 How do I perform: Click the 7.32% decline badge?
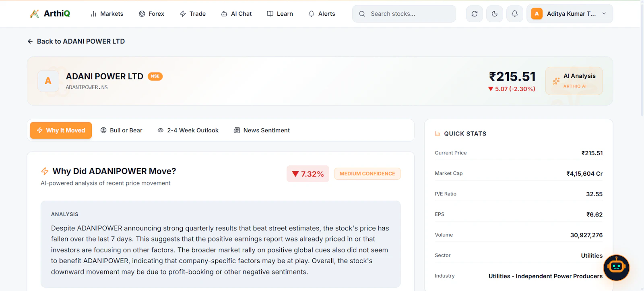pos(308,174)
